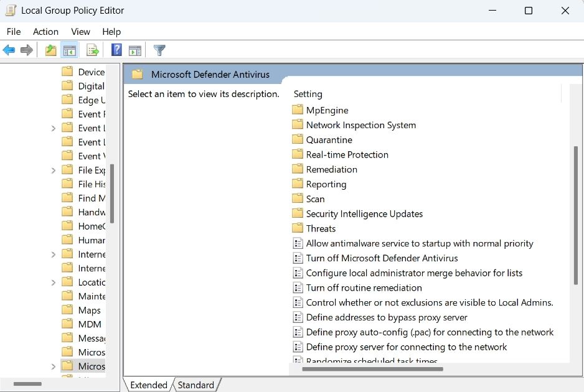
Task: Click policy icon for Turn off routine remediation
Action: (x=298, y=287)
